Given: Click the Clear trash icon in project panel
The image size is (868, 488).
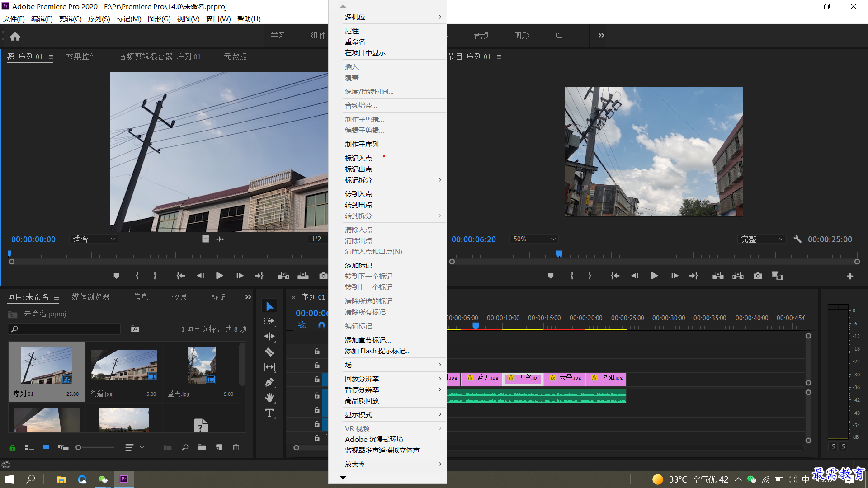Looking at the screenshot, I should pos(236,447).
